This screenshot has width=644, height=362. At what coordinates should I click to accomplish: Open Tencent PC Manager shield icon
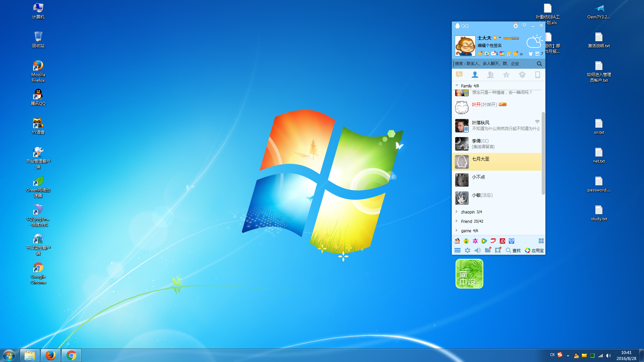coord(512,241)
